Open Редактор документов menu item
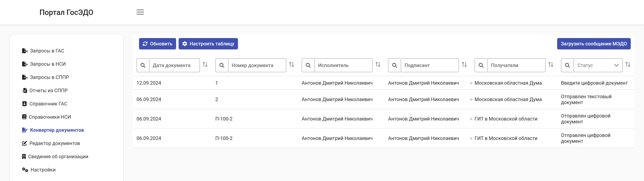 click(55, 143)
